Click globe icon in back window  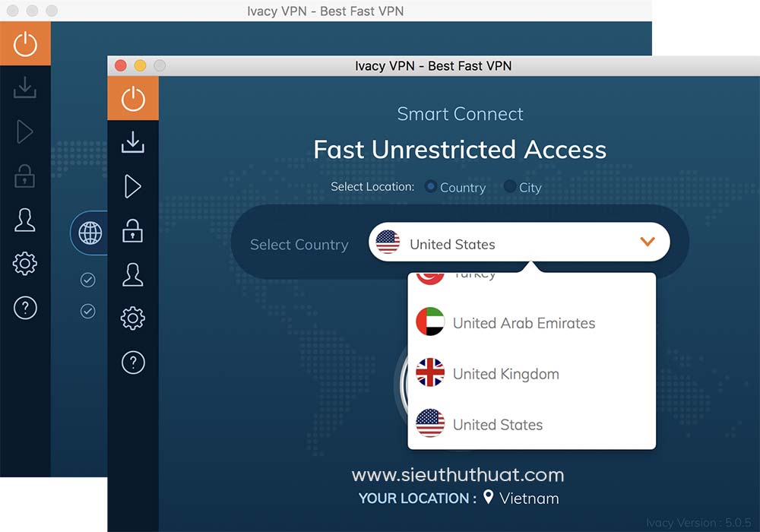90,233
